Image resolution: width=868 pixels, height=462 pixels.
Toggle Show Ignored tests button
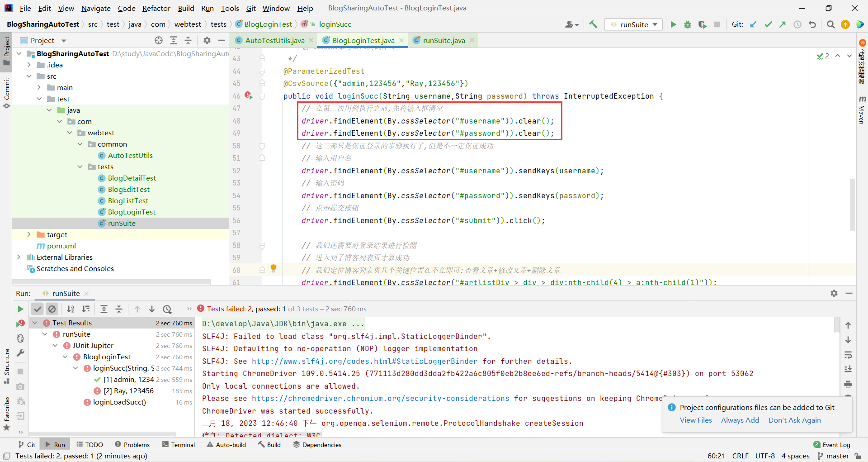click(x=52, y=309)
